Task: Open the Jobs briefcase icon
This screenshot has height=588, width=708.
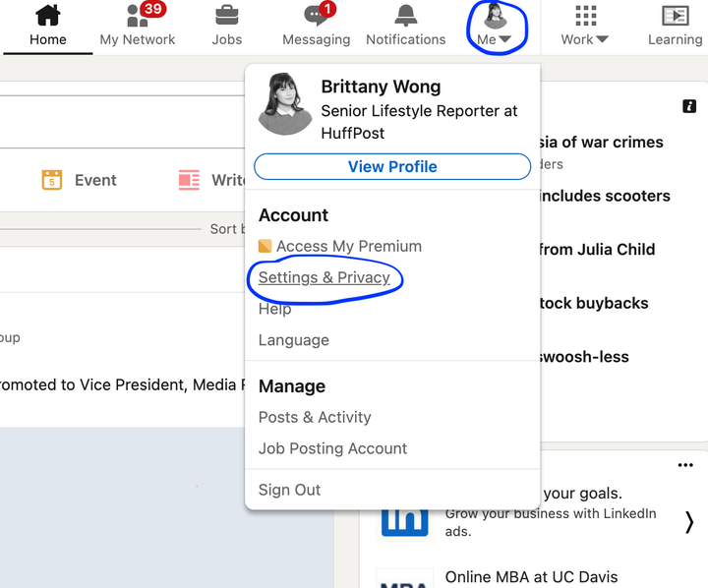Action: [227, 16]
